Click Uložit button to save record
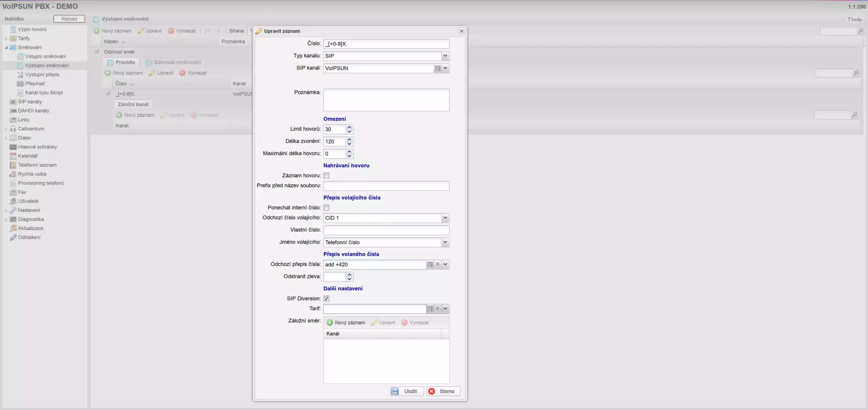This screenshot has width=868, height=410. pos(407,391)
